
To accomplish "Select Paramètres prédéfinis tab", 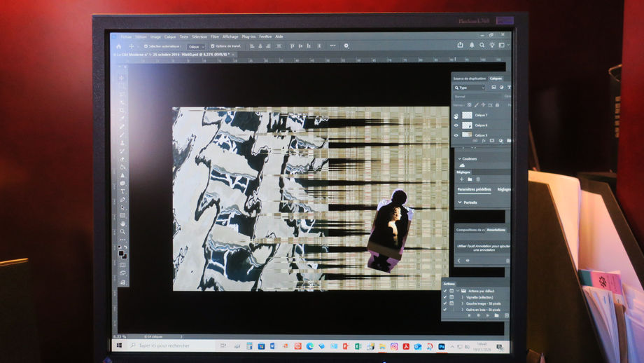I will coord(475,189).
